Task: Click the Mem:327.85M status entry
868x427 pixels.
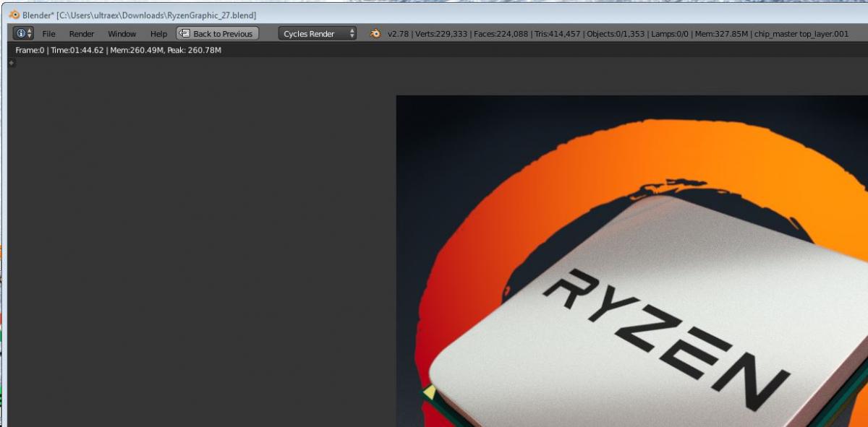Action: [x=721, y=34]
